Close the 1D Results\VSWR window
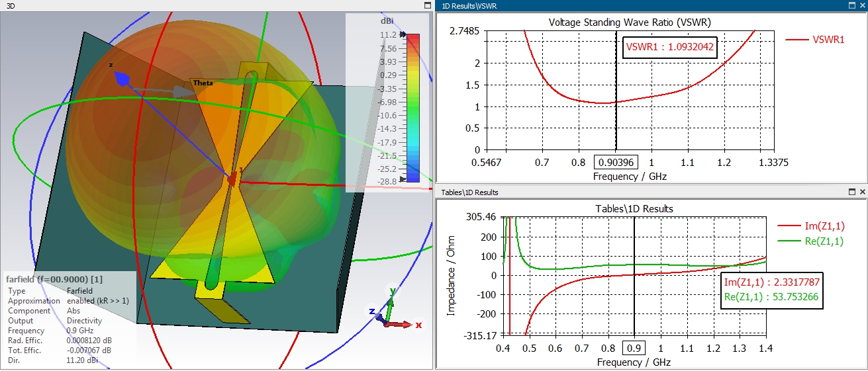This screenshot has height=371, width=868. point(862,5)
